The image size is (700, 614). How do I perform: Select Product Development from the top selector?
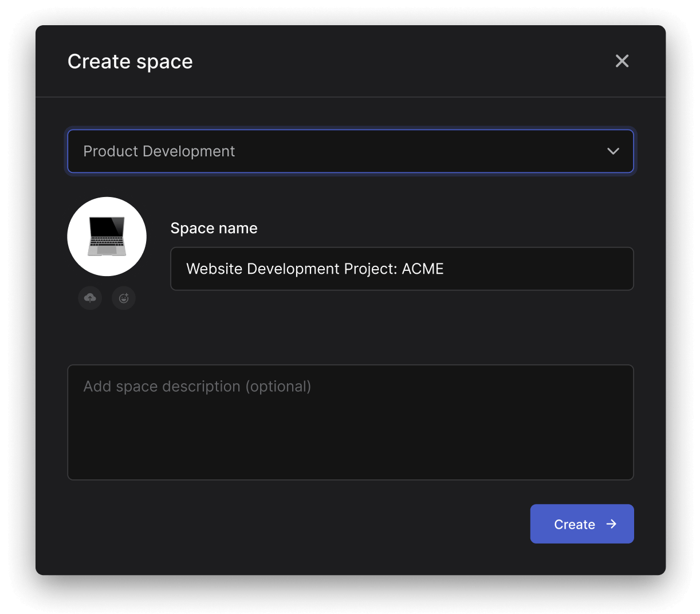[351, 151]
